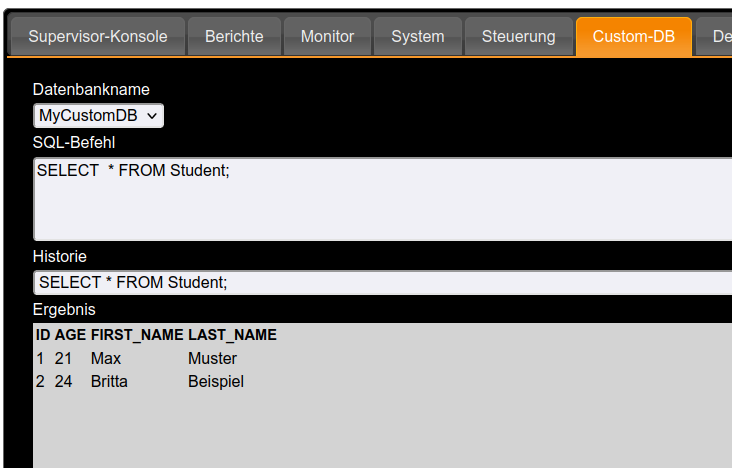Viewport: 732px width, 468px height.
Task: Open the Supervisor-Konsole tab
Action: point(98,36)
